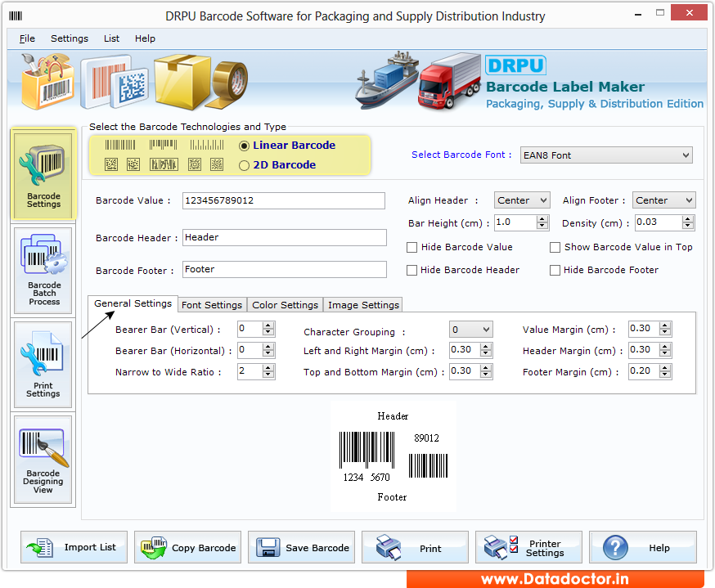Click the question mark Help icon
715x588 pixels.
pyautogui.click(x=615, y=547)
